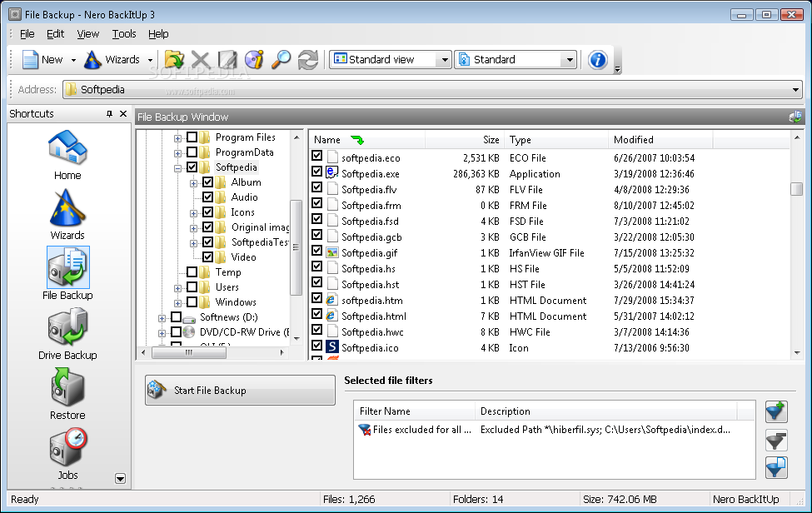Click the open folder toolbar icon
This screenshot has height=513, width=812.
[x=175, y=59]
